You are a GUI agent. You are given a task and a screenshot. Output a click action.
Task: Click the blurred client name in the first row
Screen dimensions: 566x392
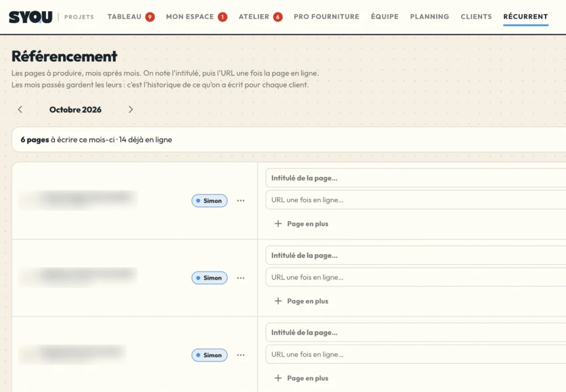point(78,199)
